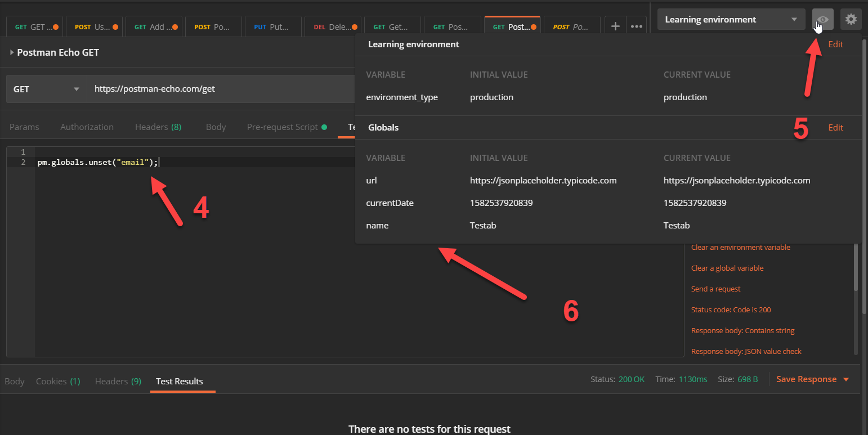Viewport: 868px width, 435px height.
Task: Open the Learning environment selector dropdown
Action: coord(731,19)
